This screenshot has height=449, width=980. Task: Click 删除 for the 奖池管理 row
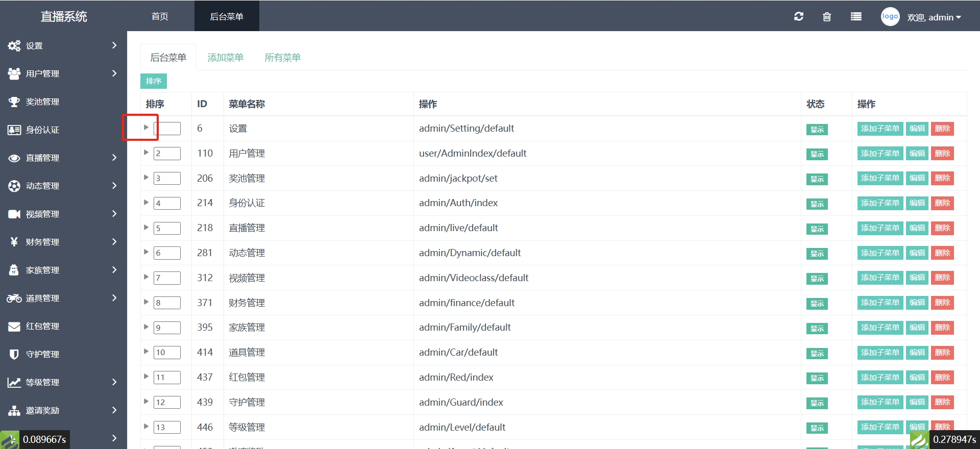[942, 178]
